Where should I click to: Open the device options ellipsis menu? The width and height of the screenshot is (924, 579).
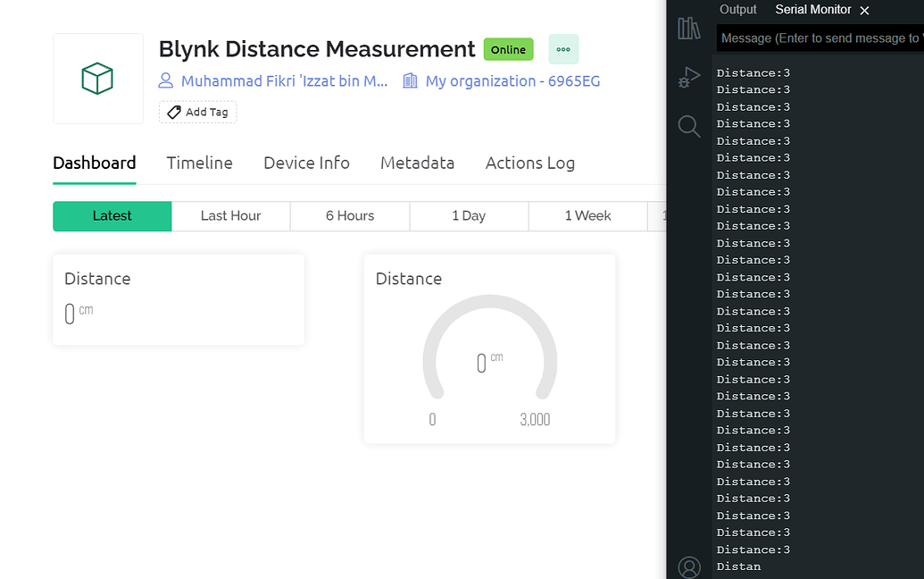click(x=563, y=49)
